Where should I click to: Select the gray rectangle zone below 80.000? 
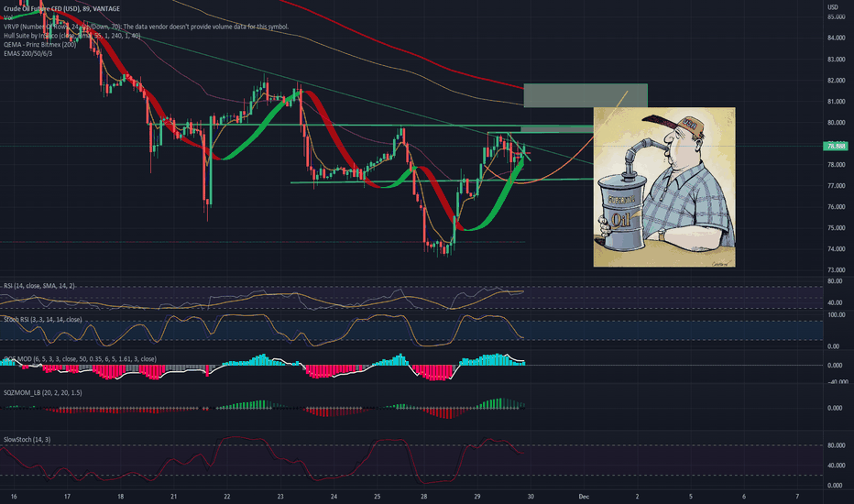[x=556, y=130]
